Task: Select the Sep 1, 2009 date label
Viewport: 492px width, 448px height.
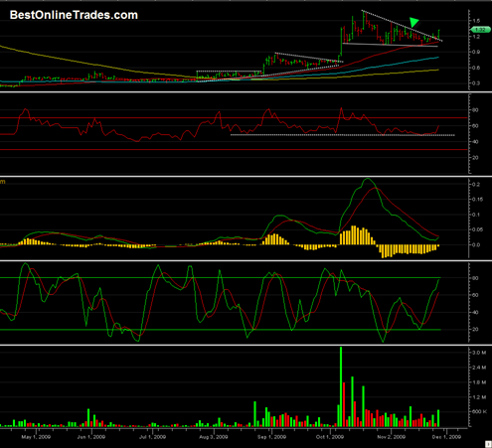Action: click(271, 437)
